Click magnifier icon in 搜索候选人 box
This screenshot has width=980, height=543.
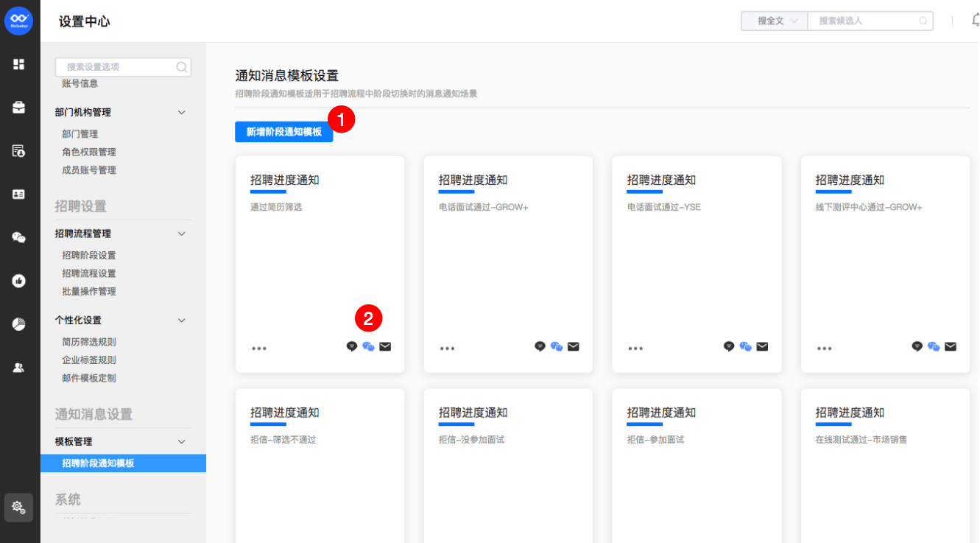[923, 21]
